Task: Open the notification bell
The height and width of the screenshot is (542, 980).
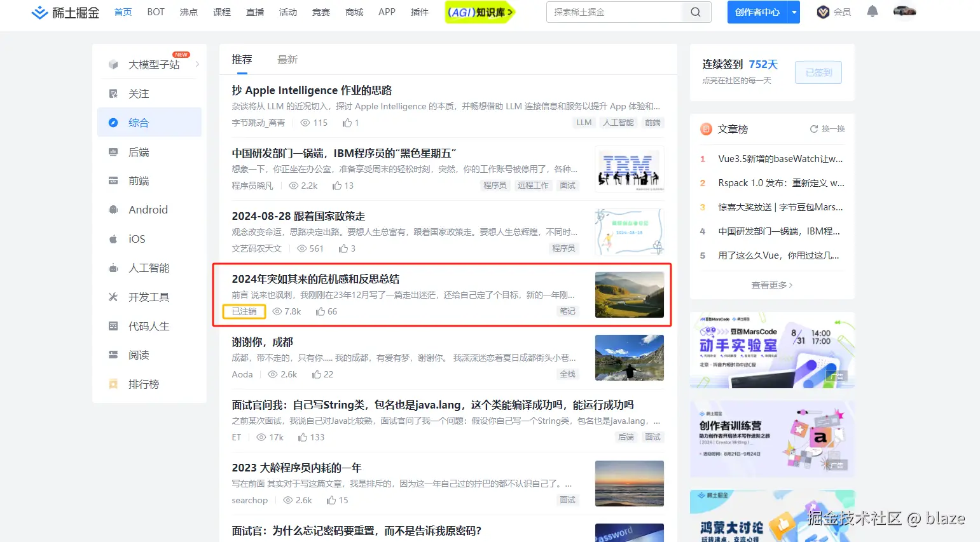Action: click(x=872, y=11)
